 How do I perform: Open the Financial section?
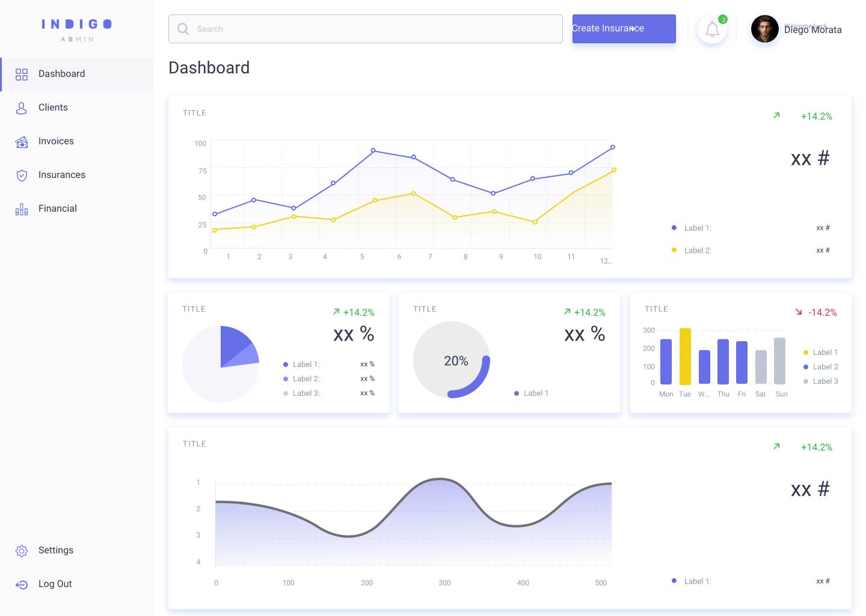pos(77,209)
